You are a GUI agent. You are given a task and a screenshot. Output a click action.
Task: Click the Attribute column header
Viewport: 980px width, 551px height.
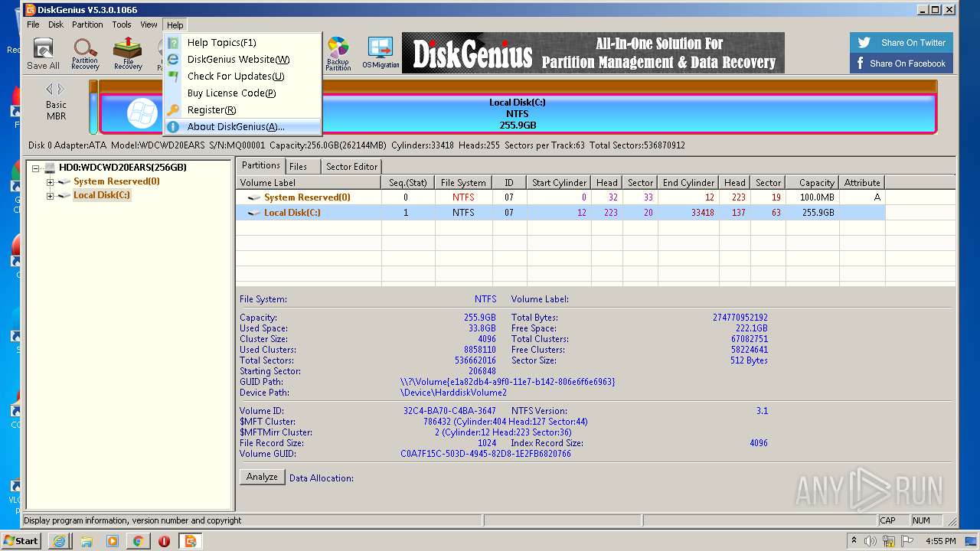pos(862,183)
